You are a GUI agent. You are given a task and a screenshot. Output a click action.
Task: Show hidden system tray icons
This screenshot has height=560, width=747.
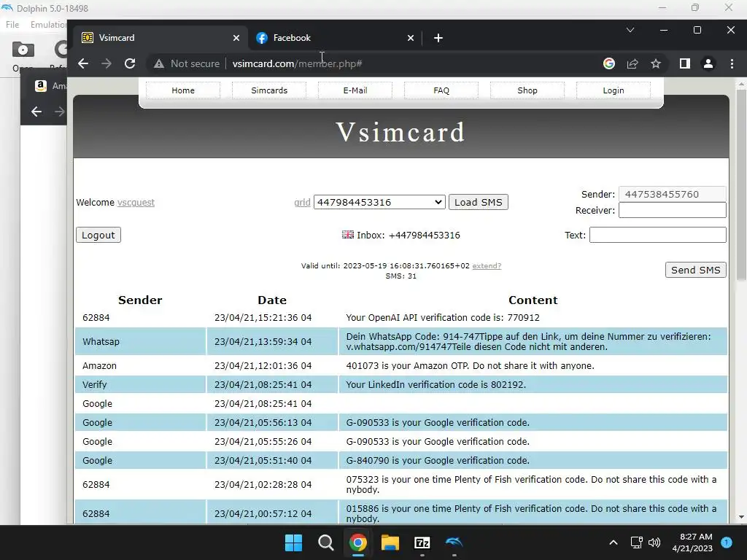click(614, 542)
